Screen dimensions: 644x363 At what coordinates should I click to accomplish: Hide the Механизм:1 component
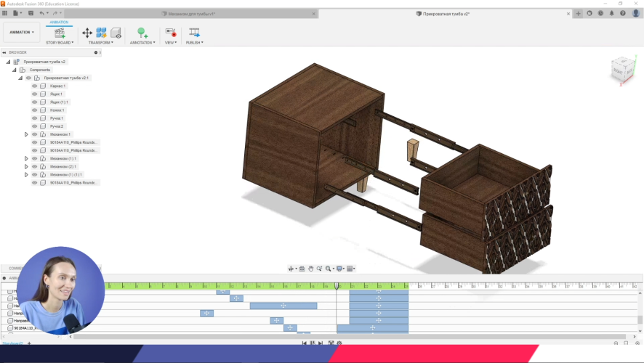tap(34, 134)
